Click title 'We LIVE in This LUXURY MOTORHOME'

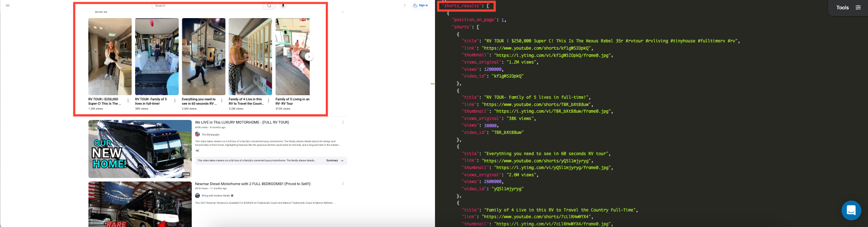[242, 123]
